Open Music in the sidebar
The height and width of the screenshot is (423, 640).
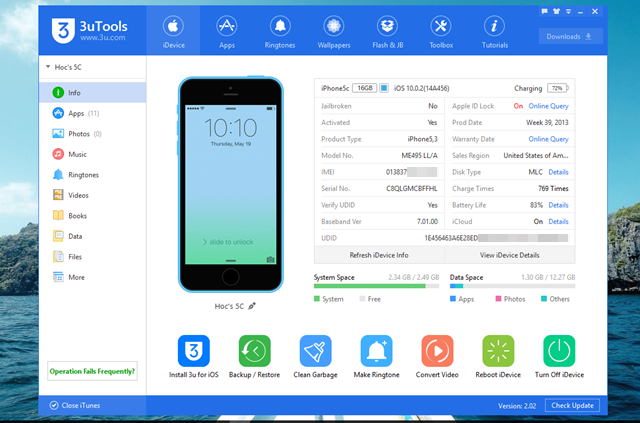point(93,154)
